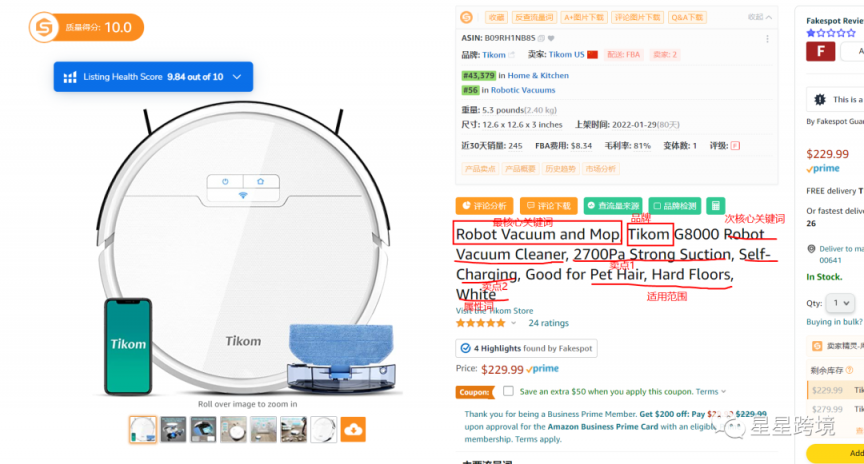The height and width of the screenshot is (464, 864).
Task: Copy the ASIN with the copy icon
Action: [541, 38]
